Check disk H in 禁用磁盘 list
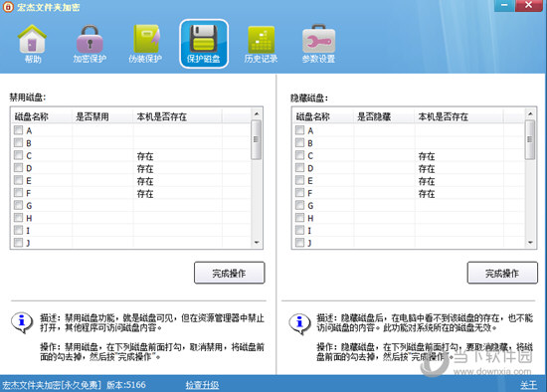 click(18, 218)
